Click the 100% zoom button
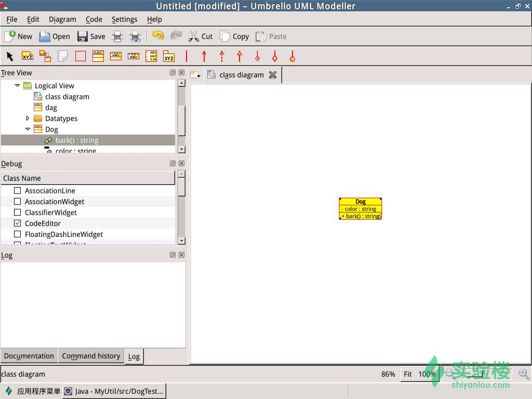532x399 pixels. click(x=427, y=374)
